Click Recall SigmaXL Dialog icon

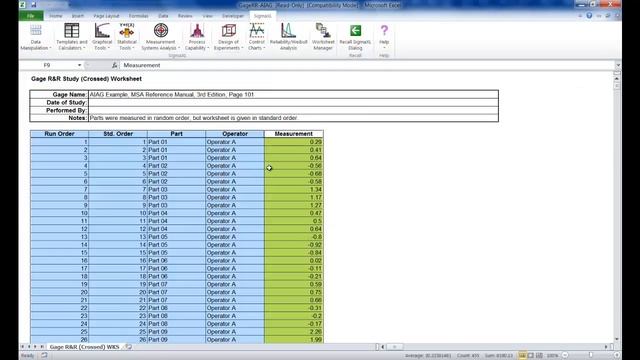(x=355, y=31)
